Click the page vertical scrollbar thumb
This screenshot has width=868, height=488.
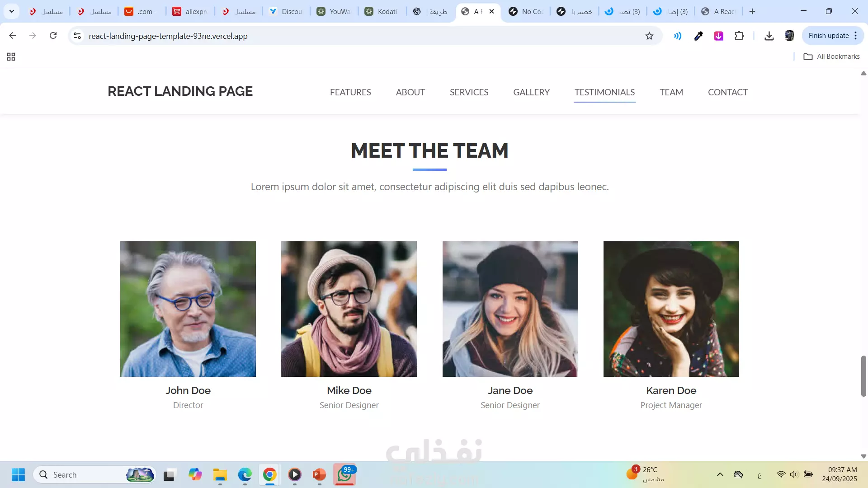tap(863, 376)
